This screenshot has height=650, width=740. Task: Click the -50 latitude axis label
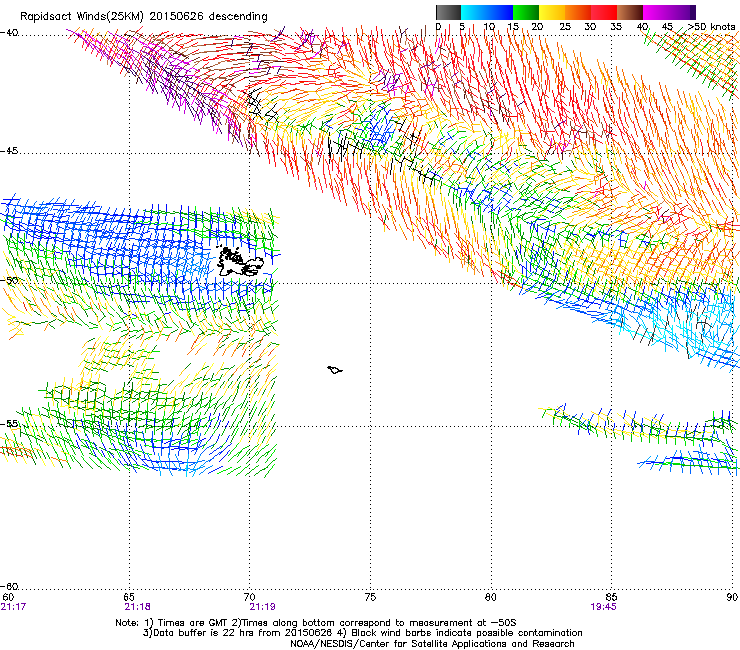click(9, 280)
